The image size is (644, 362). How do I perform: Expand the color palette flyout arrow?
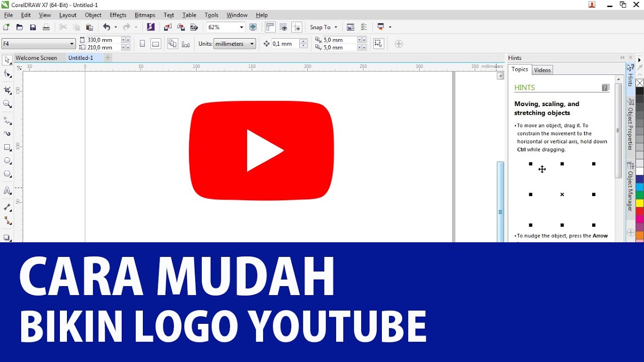click(639, 60)
